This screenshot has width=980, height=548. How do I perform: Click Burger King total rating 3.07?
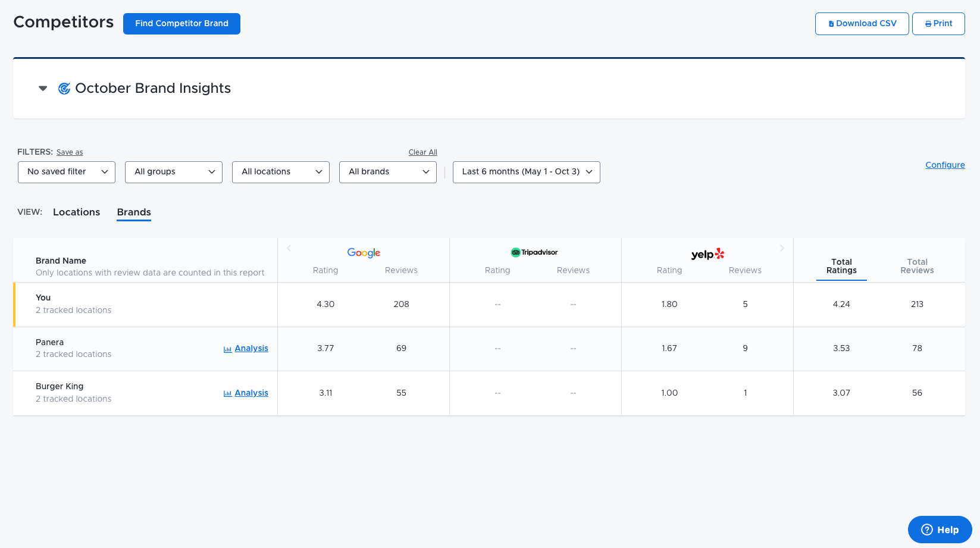841,393
